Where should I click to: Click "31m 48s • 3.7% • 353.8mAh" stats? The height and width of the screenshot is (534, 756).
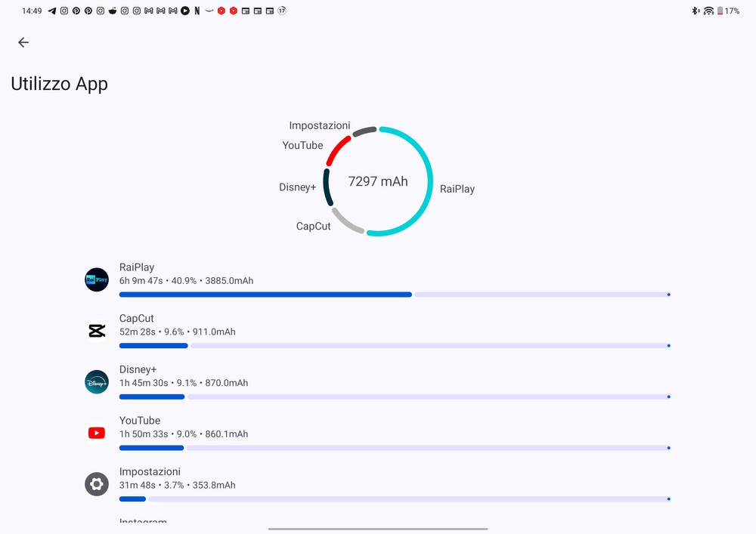178,485
